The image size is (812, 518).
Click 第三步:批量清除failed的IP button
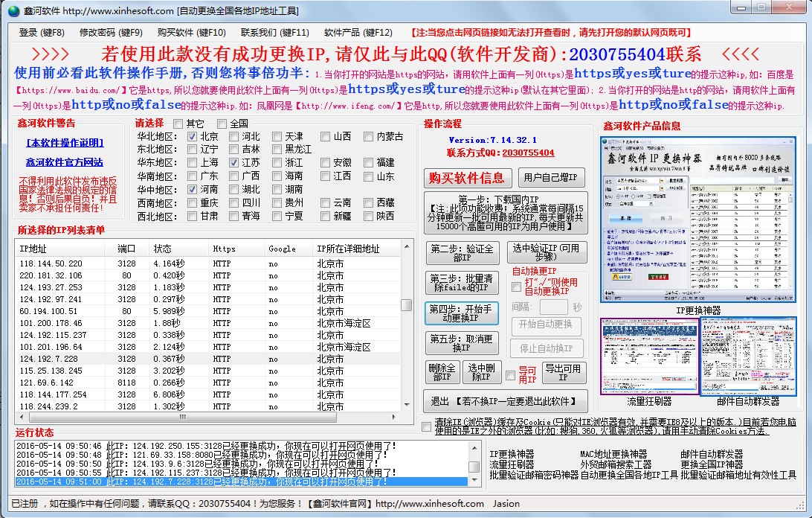tap(463, 283)
